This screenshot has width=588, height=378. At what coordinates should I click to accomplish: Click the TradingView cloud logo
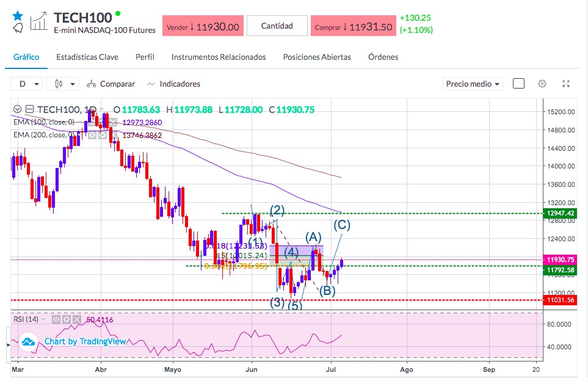coord(29,341)
